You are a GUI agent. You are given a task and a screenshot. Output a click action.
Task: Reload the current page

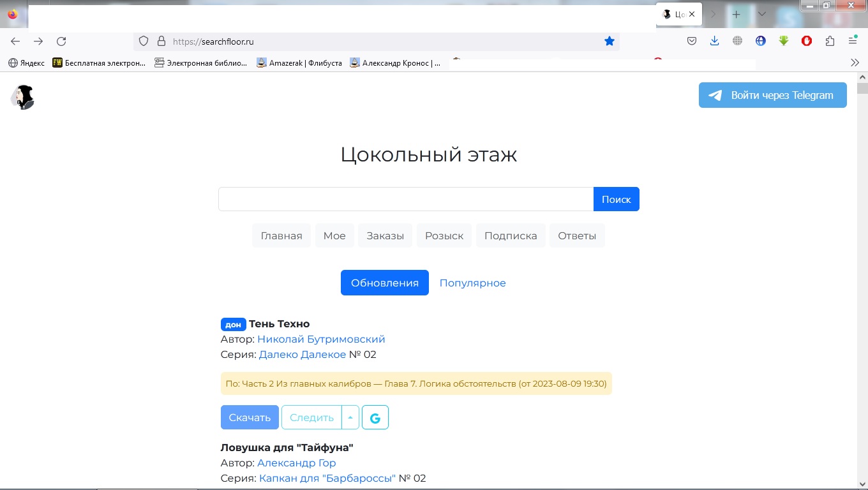(61, 41)
